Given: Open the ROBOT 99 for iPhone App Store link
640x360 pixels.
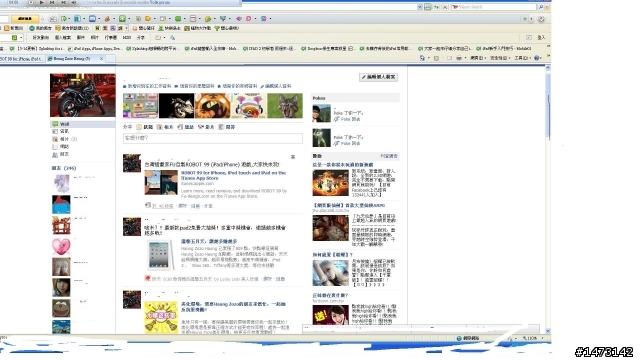Looking at the screenshot, I should point(233,176).
